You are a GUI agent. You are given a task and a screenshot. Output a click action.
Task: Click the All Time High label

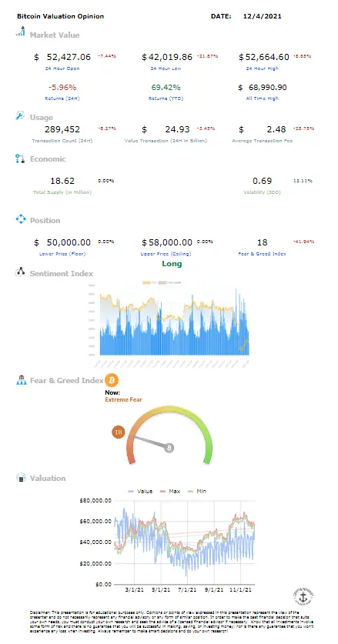(263, 98)
